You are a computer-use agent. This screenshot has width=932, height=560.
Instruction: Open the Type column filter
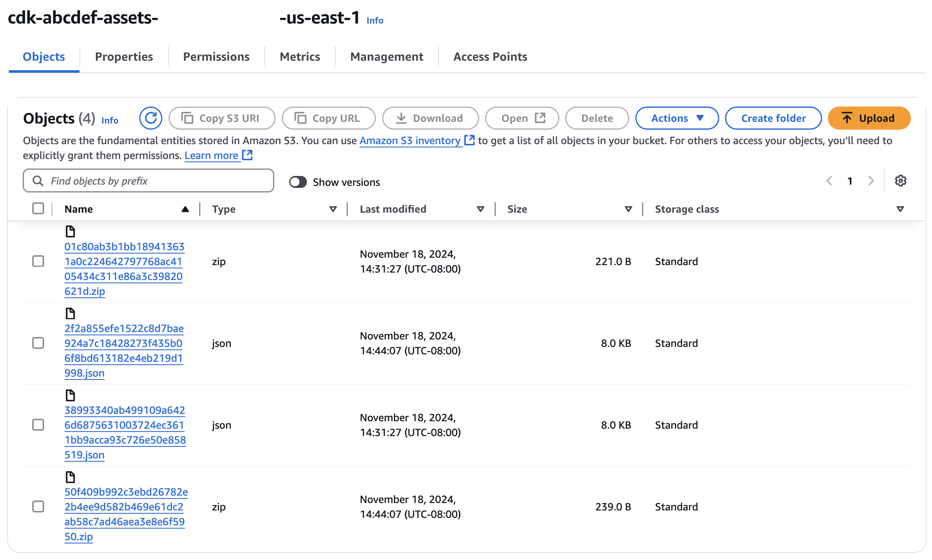click(x=333, y=209)
